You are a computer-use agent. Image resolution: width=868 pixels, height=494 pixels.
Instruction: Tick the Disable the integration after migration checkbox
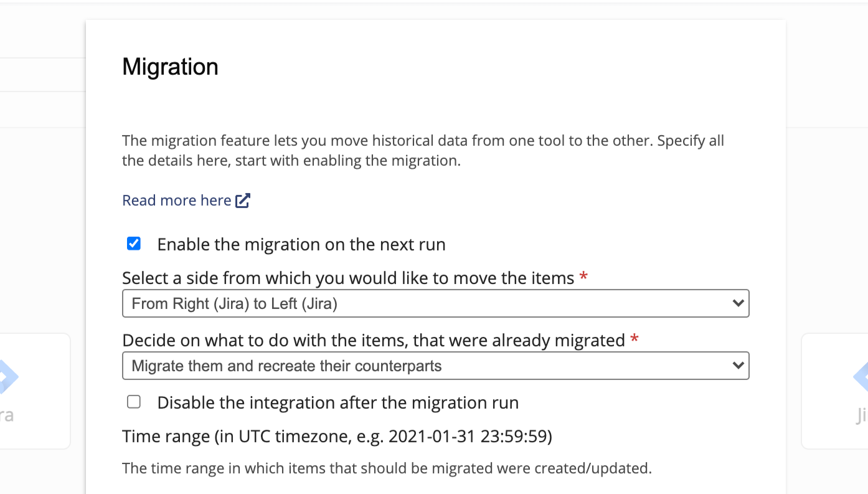tap(134, 402)
